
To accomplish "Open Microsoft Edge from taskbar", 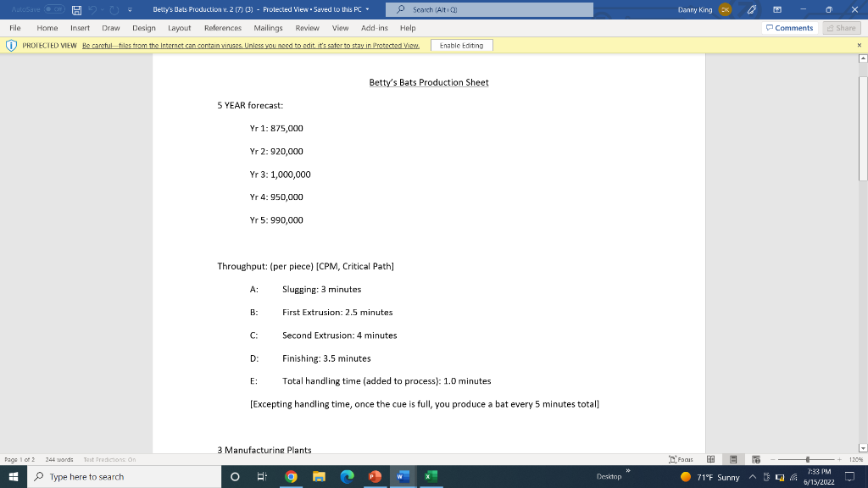I will click(347, 476).
